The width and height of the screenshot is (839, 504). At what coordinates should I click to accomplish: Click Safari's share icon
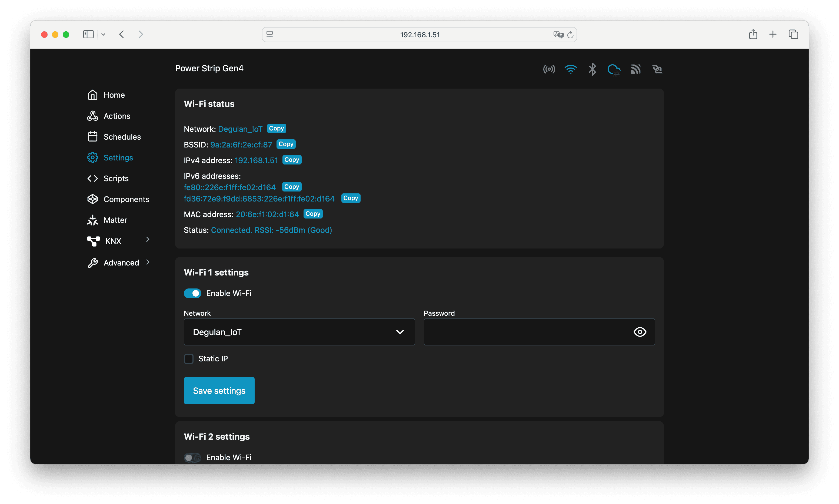[x=753, y=34]
